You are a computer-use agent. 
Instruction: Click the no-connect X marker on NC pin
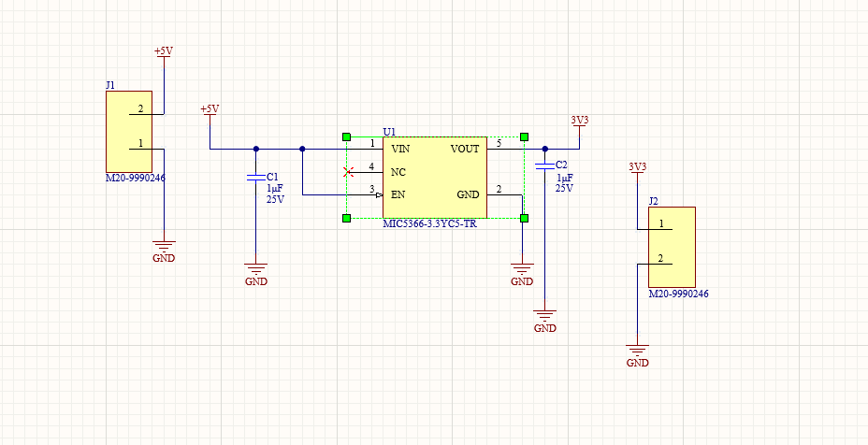[x=348, y=172]
